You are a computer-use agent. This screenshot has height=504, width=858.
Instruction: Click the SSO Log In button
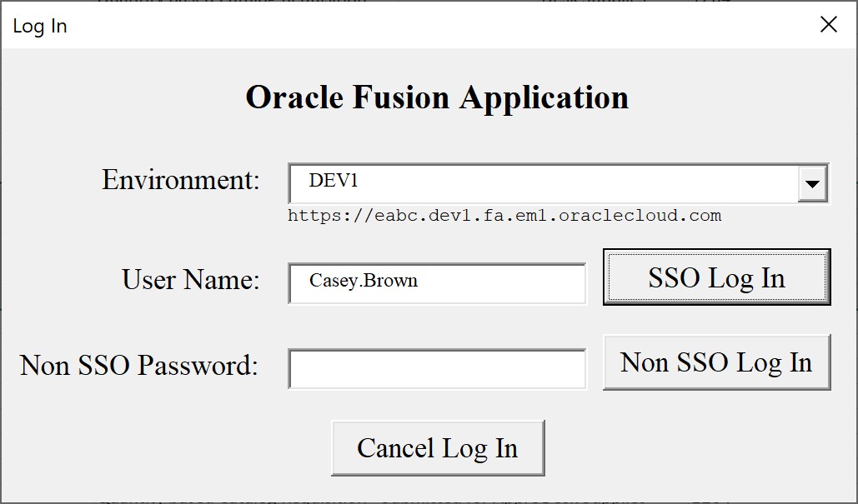pyautogui.click(x=715, y=277)
